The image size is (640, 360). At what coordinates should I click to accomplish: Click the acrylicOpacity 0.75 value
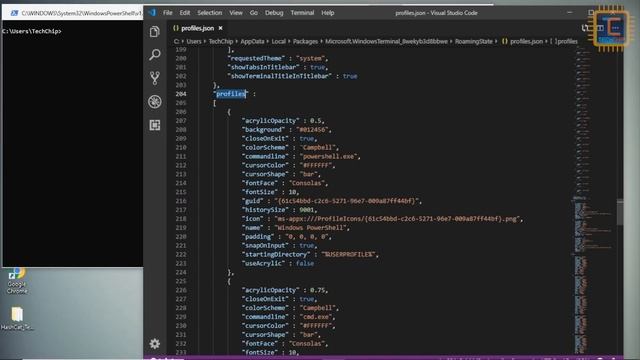(317, 290)
